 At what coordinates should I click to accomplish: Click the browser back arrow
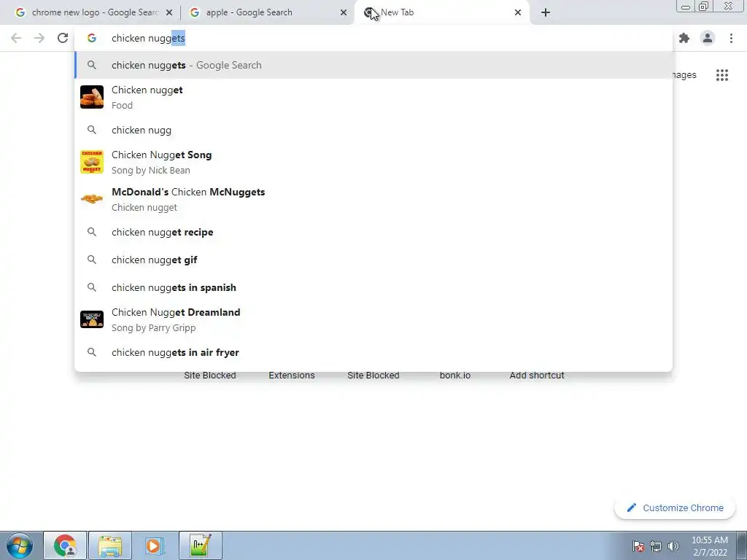pyautogui.click(x=16, y=38)
